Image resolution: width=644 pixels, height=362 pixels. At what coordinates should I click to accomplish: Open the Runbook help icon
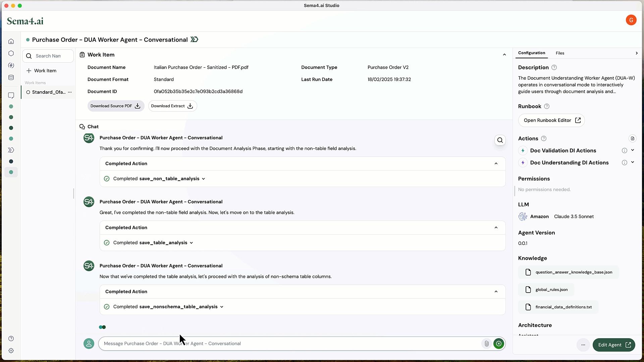[547, 106]
